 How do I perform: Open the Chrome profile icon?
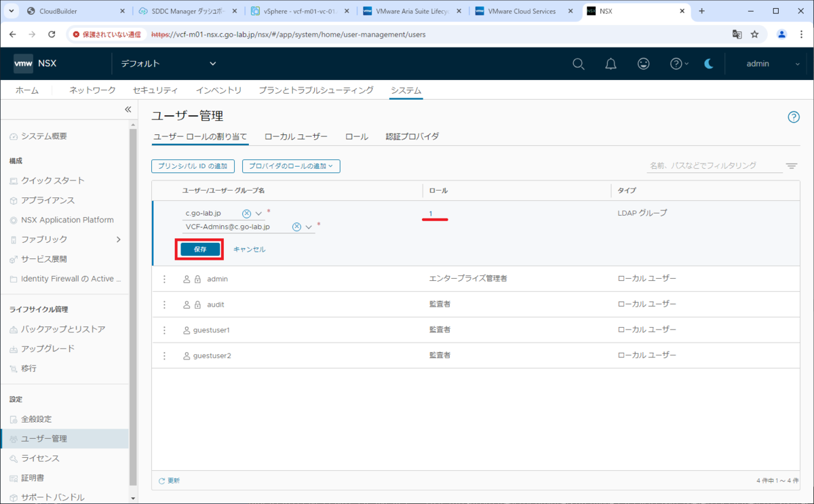coord(781,34)
